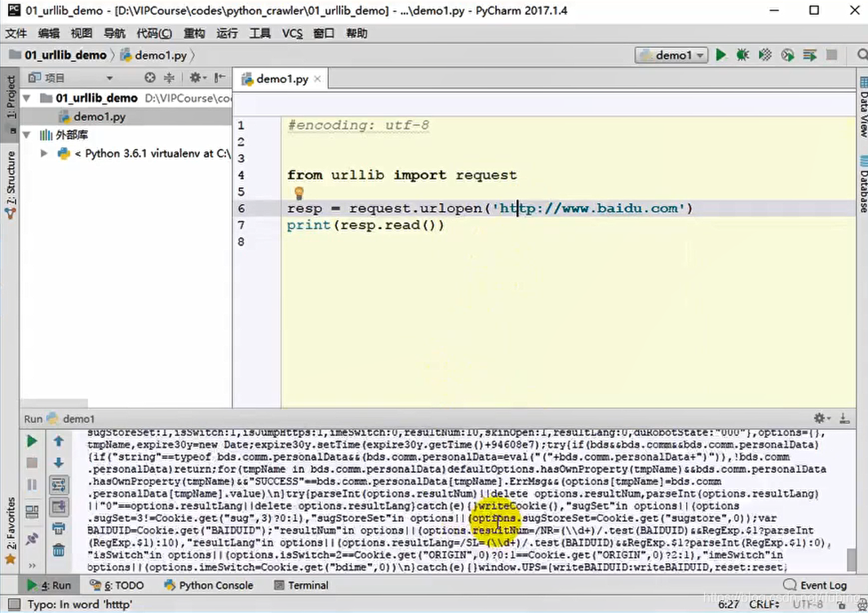Open the Project panel gear settings
The height and width of the screenshot is (613, 868).
click(197, 77)
